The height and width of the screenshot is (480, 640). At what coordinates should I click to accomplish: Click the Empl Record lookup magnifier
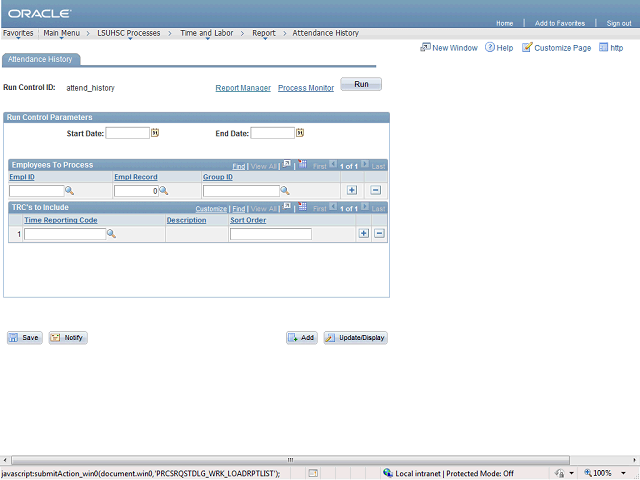(x=163, y=190)
